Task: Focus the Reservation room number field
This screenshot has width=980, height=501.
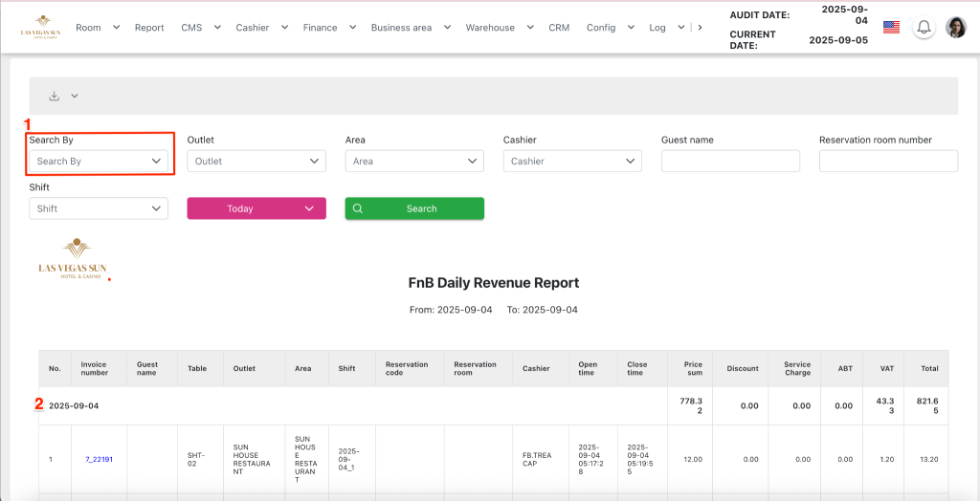Action: click(888, 162)
